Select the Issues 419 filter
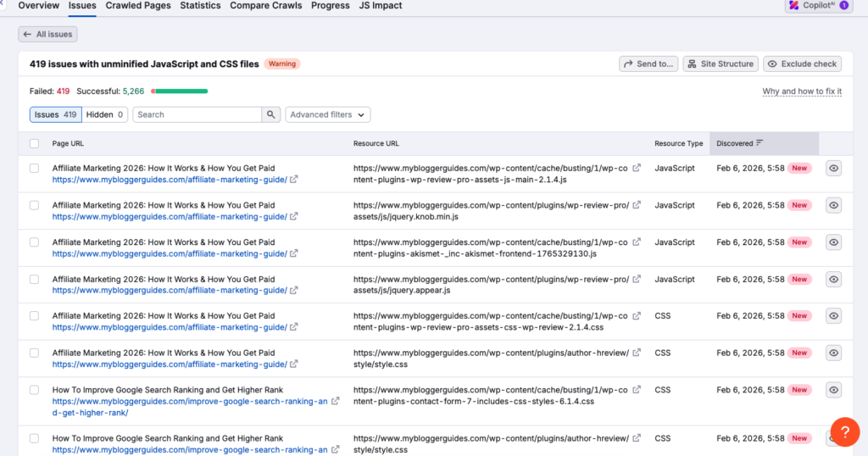 point(55,114)
